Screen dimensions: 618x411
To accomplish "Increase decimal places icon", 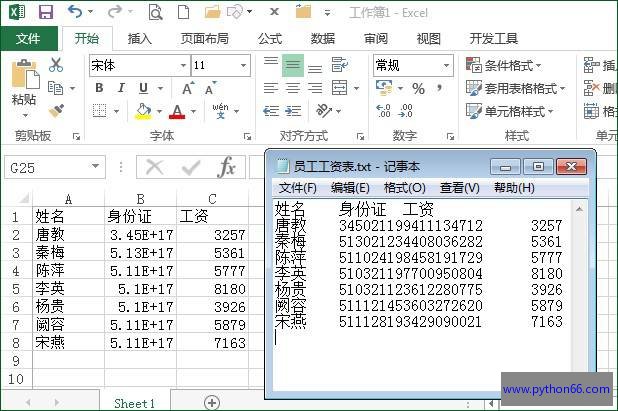I will [x=383, y=111].
